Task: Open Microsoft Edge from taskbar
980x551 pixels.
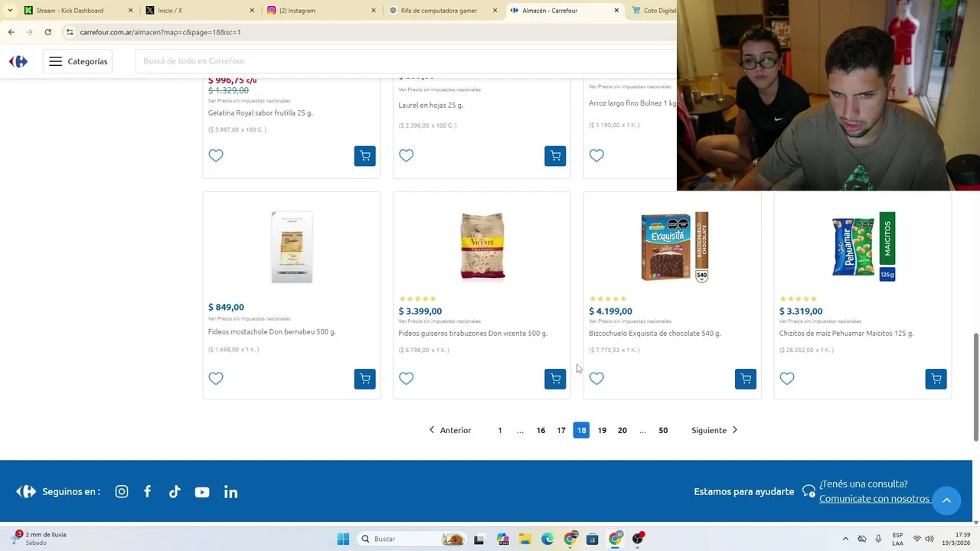Action: coord(547,539)
